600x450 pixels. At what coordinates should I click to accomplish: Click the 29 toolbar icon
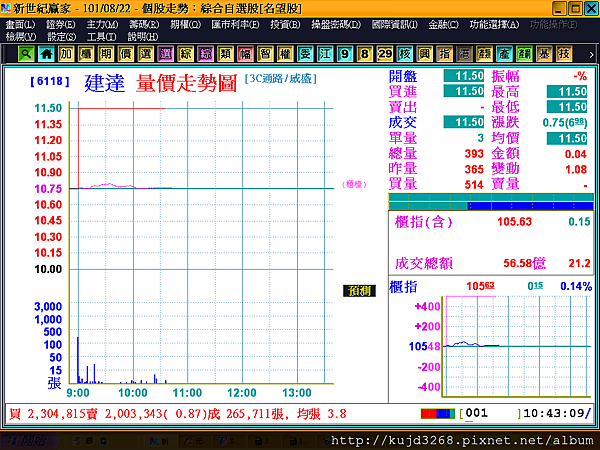pyautogui.click(x=385, y=54)
